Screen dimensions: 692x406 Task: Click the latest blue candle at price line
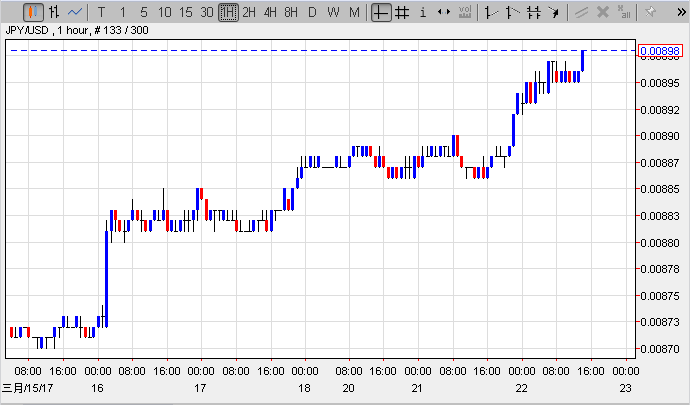(583, 61)
